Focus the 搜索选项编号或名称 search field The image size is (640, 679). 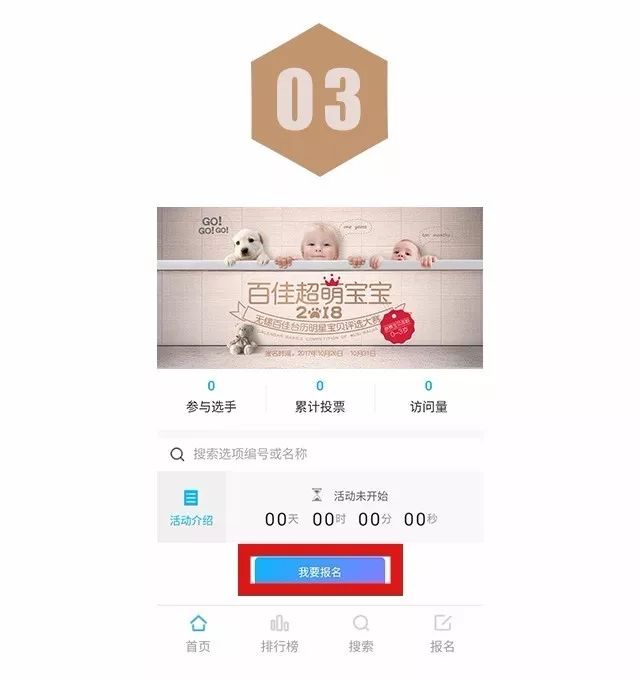[320, 454]
